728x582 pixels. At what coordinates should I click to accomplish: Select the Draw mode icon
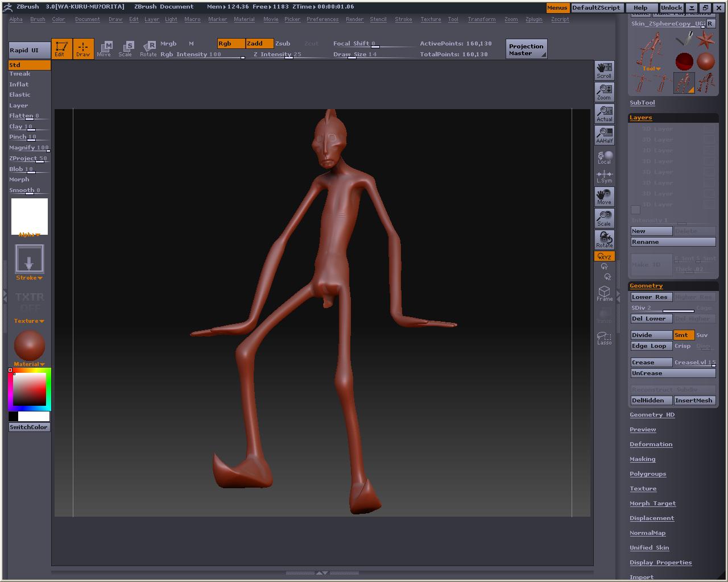coord(83,48)
